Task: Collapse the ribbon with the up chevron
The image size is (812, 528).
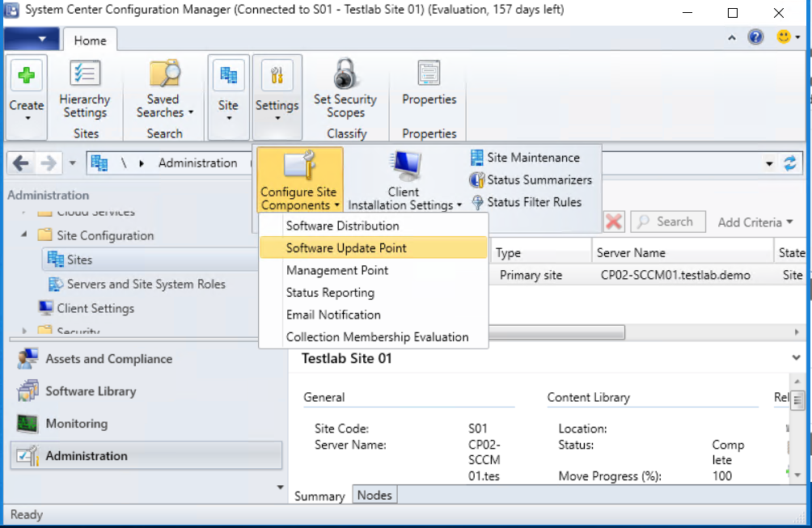Action: [732, 37]
